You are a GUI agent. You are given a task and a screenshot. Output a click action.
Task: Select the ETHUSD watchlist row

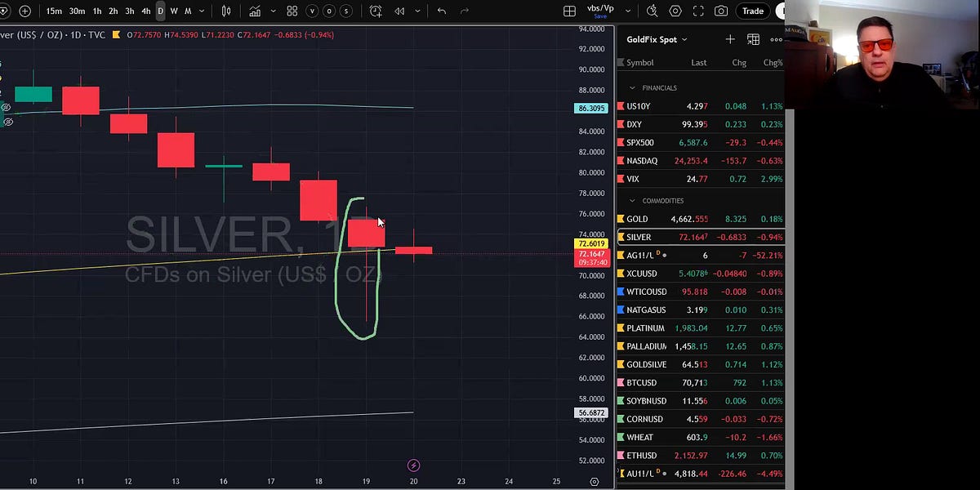pyautogui.click(x=701, y=455)
